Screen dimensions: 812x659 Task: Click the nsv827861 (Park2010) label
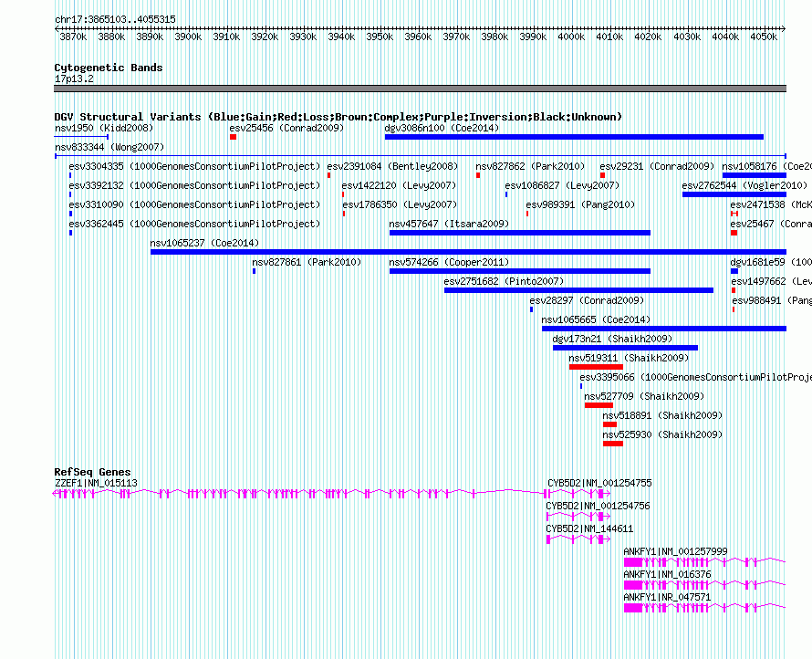[307, 262]
